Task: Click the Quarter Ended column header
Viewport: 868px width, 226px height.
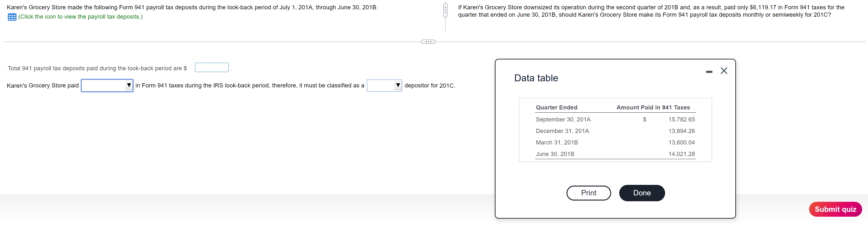Action: click(x=556, y=107)
